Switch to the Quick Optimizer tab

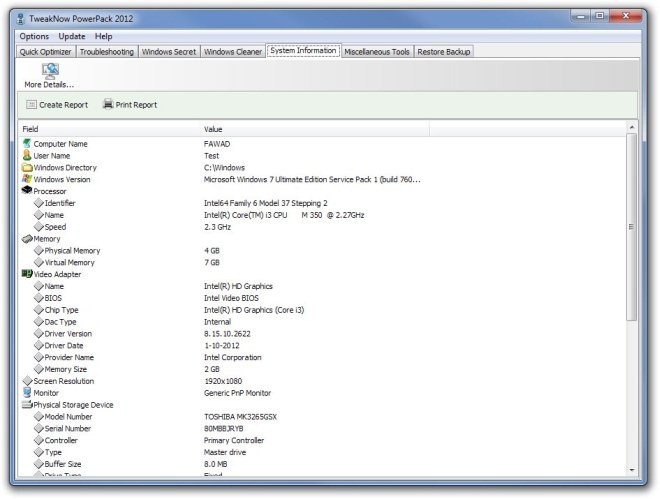coord(45,52)
